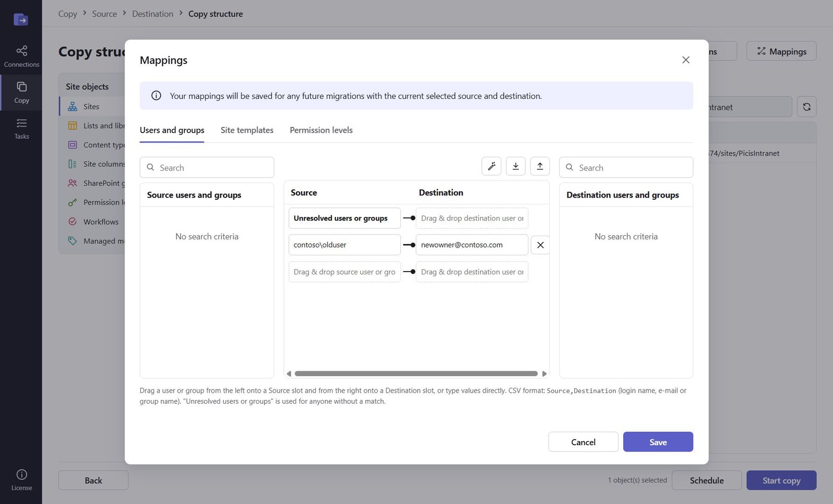Click destination slot for Unresolved users
This screenshot has width=833, height=504.
click(x=472, y=218)
